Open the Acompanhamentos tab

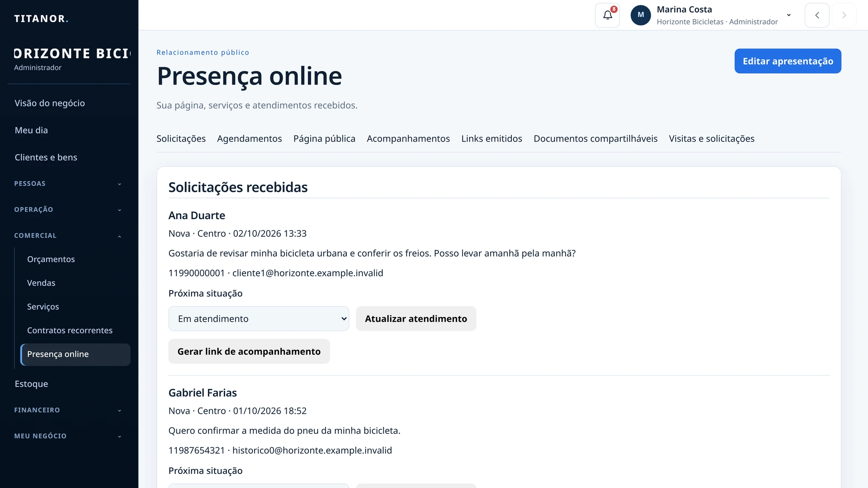pos(408,139)
